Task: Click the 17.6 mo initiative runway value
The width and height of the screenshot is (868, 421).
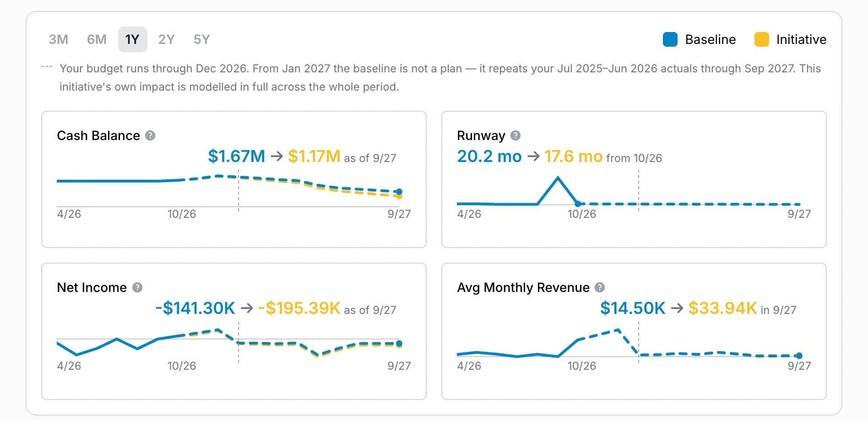Action: (x=573, y=157)
